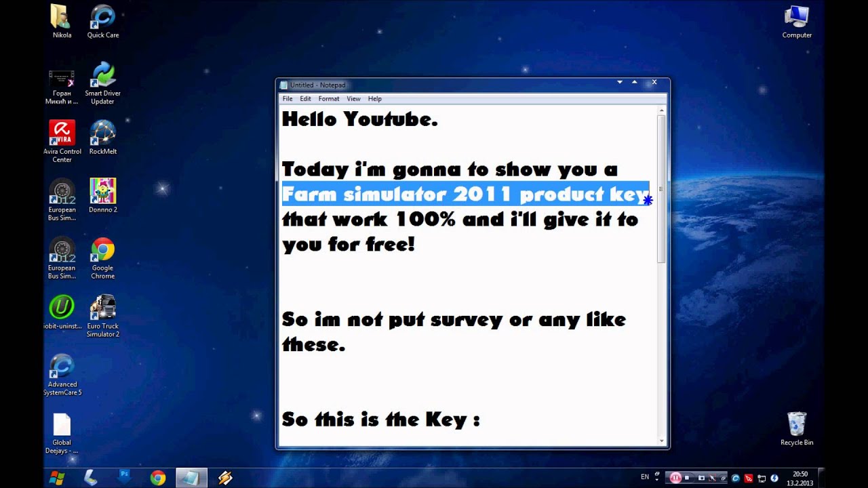Image resolution: width=868 pixels, height=488 pixels.
Task: Click the highlighted 'Farm simulator 2011 product key' text
Action: 465,194
